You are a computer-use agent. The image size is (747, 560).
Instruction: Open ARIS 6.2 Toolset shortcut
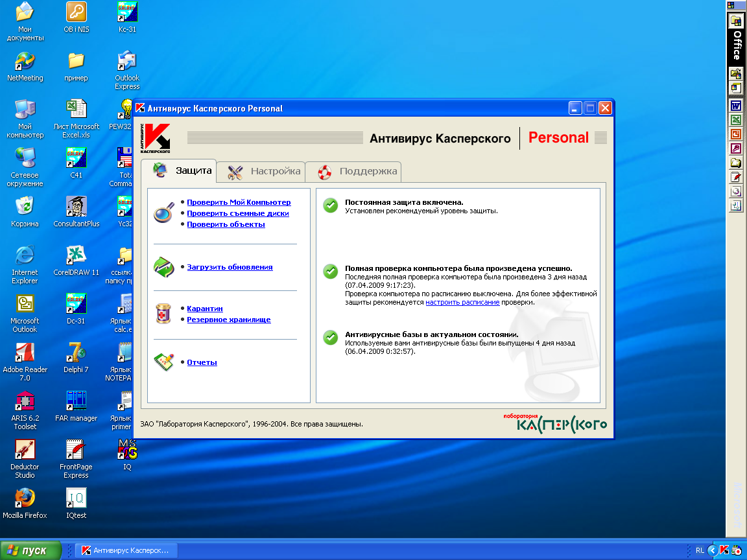pyautogui.click(x=25, y=410)
